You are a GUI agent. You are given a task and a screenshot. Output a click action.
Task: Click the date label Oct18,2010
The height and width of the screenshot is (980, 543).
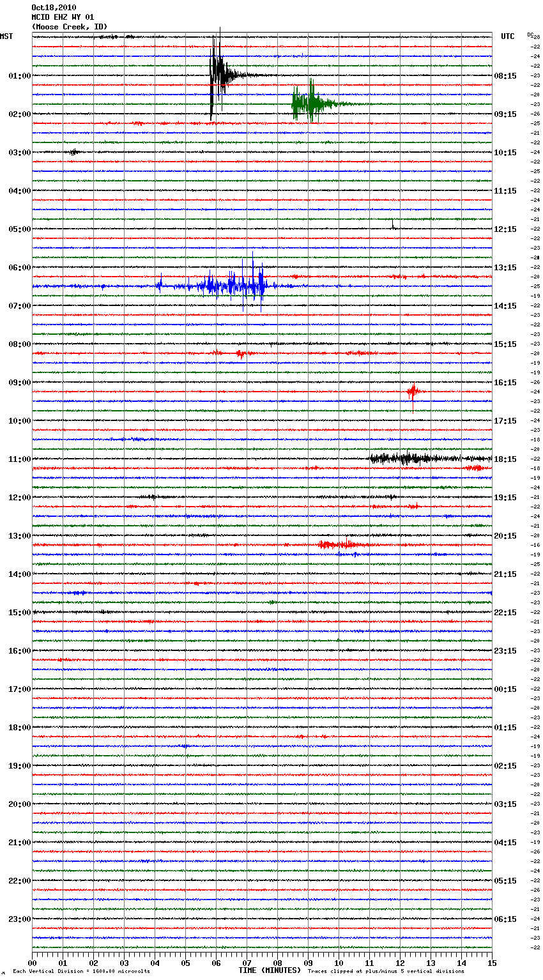(x=54, y=8)
